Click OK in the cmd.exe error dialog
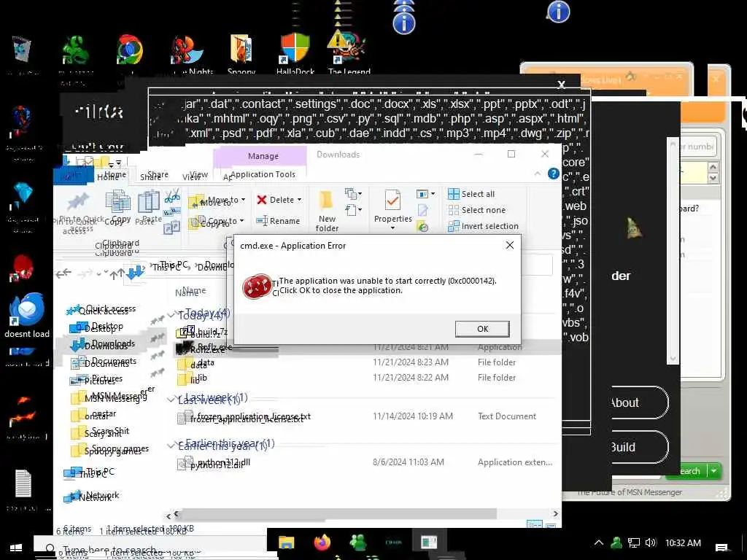Viewport: 747px width, 560px height. coord(482,329)
